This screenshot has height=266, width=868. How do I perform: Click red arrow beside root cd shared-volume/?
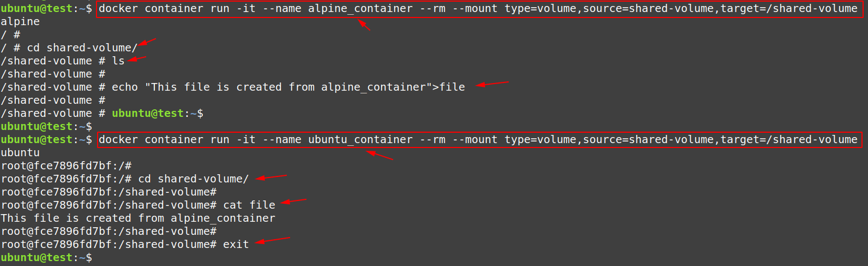click(272, 177)
